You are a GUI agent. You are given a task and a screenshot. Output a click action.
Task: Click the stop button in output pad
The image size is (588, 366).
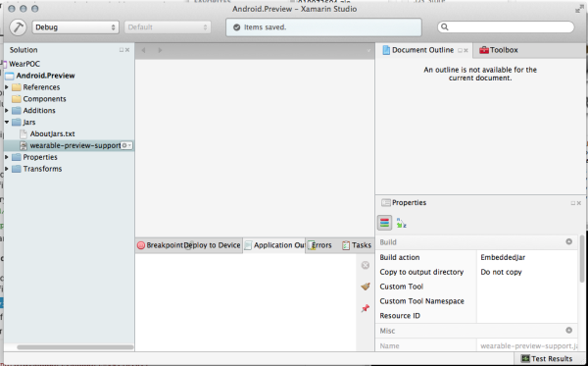[x=366, y=265]
